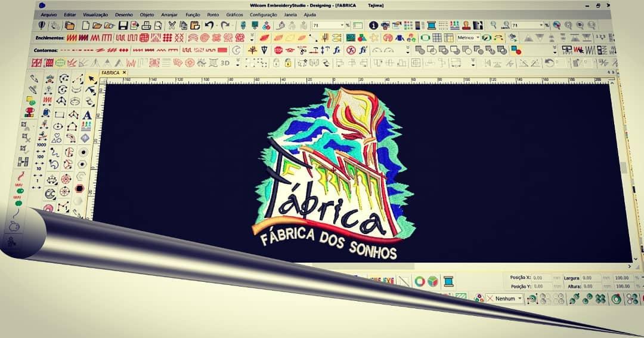The image size is (644, 338).
Task: Open the Visualização menu
Action: [95, 15]
